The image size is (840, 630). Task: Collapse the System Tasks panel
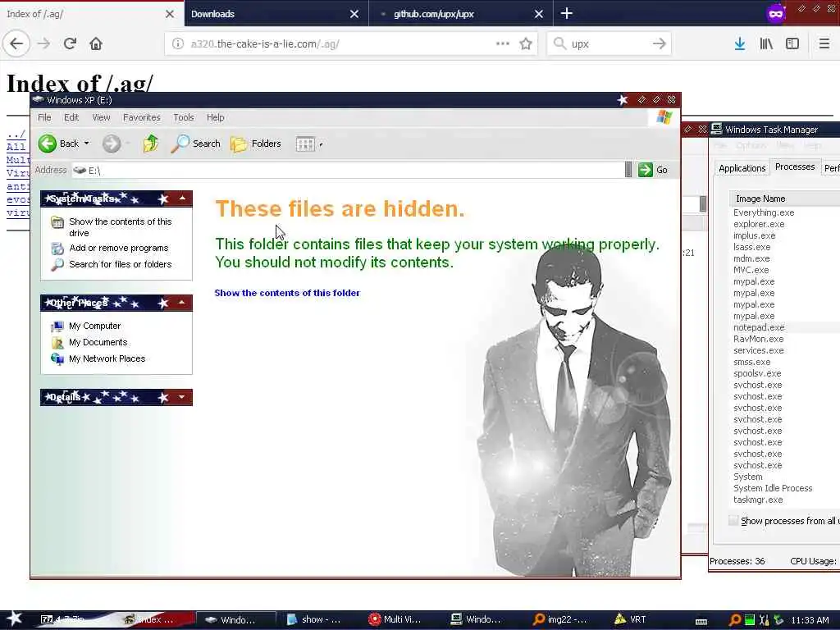click(x=182, y=199)
